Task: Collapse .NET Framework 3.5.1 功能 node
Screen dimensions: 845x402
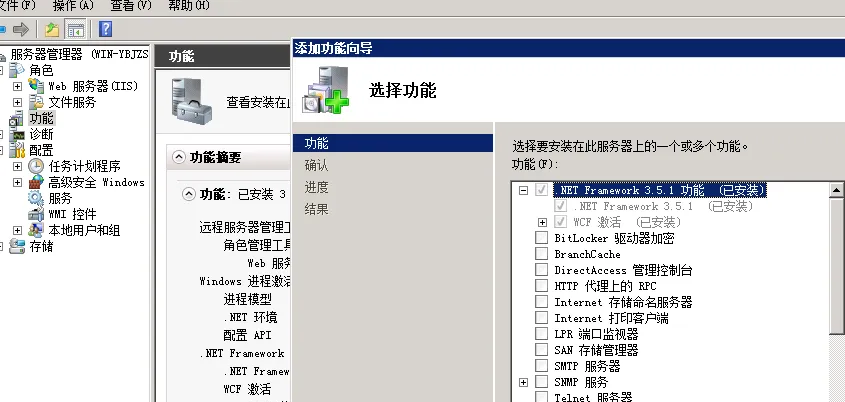Action: coord(523,190)
